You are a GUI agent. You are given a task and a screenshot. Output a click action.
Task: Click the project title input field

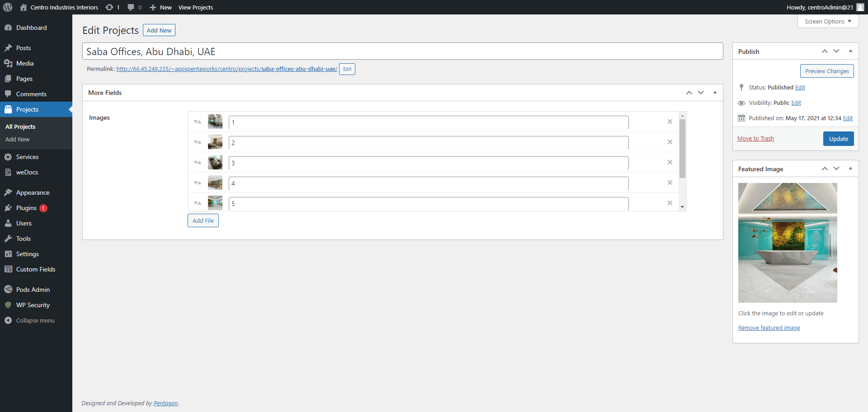(402, 51)
